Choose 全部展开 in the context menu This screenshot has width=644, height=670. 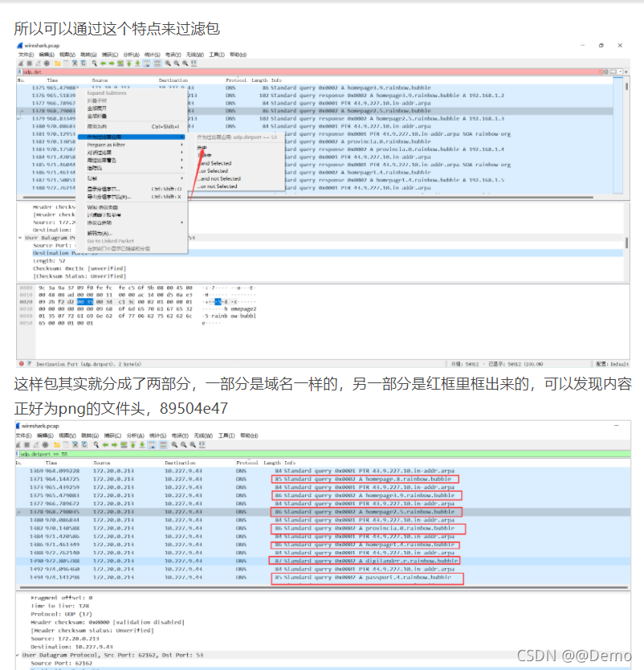click(x=97, y=108)
